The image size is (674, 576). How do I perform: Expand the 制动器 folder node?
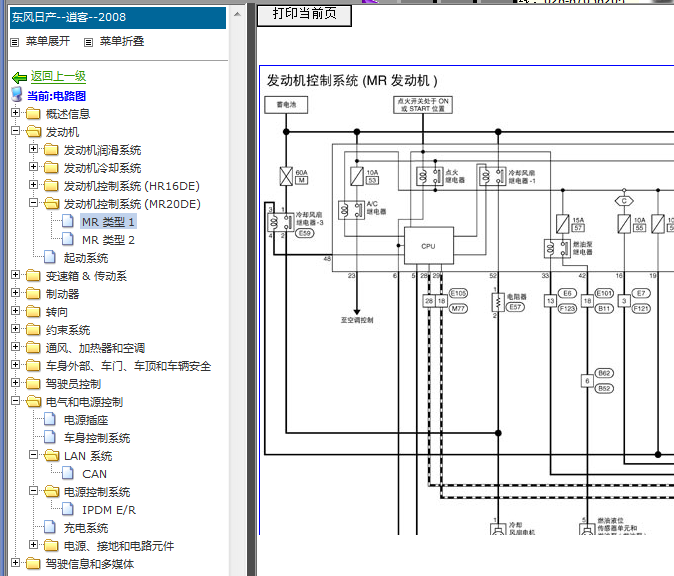[15, 293]
